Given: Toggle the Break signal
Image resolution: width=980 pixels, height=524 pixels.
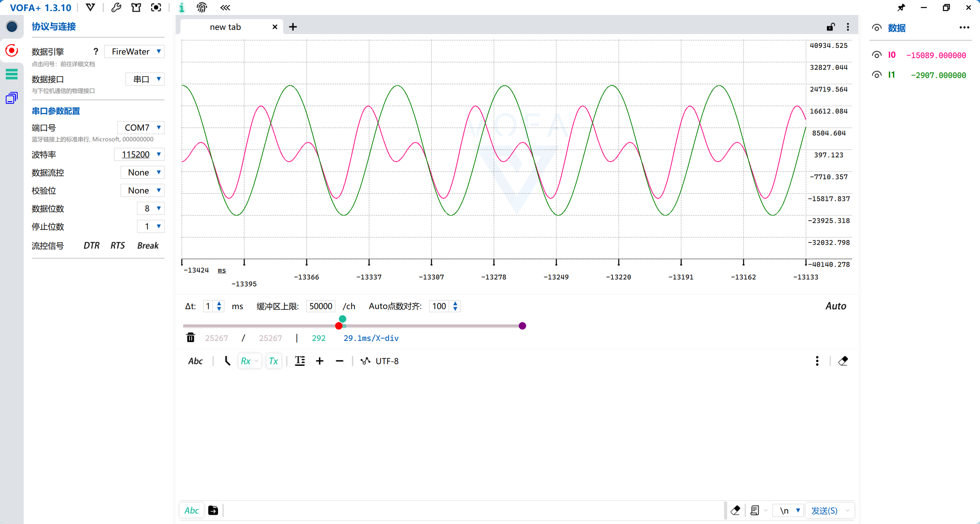Looking at the screenshot, I should coord(148,246).
